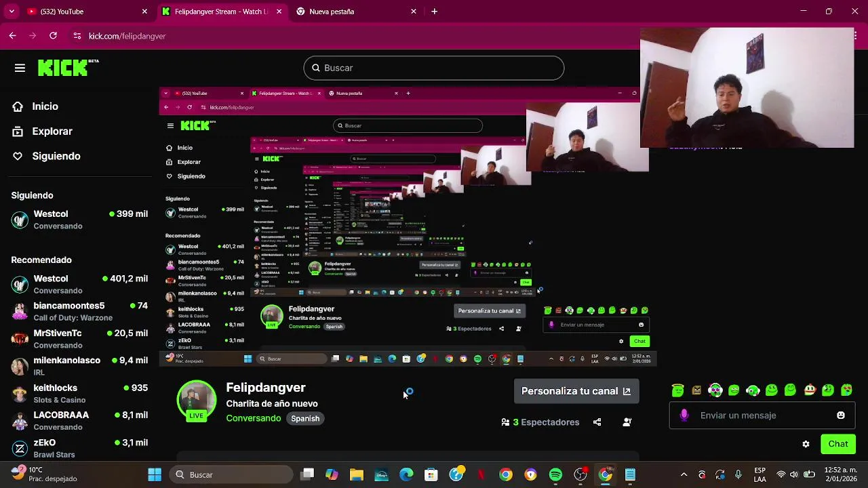Open milenkanolasco recommended channel
This screenshot has width=868, height=488.
pos(79,366)
